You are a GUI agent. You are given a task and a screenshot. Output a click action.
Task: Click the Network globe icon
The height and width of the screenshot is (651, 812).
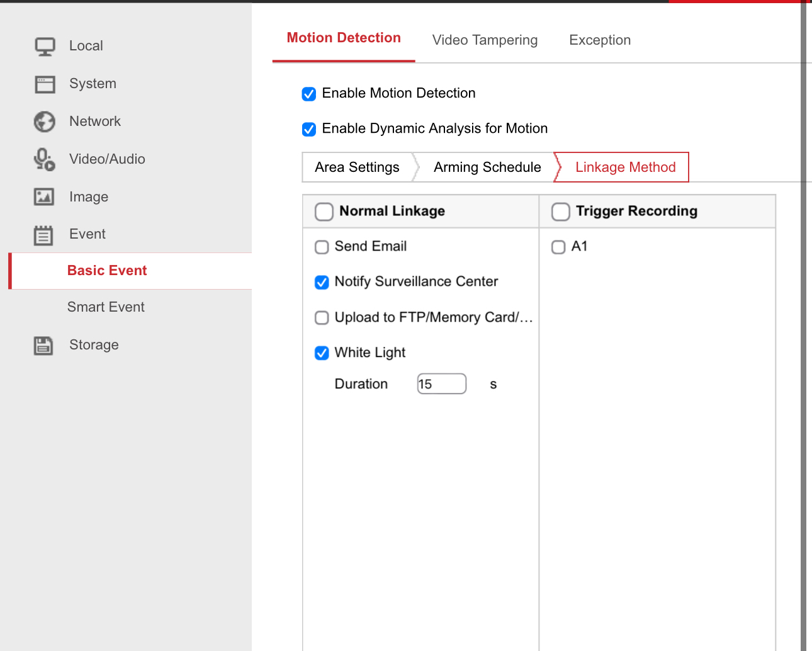coord(45,122)
